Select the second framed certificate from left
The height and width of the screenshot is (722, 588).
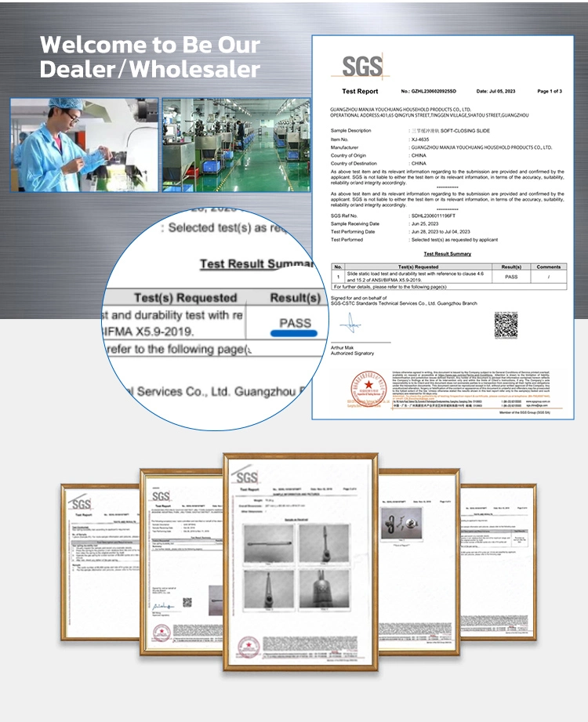tap(182, 562)
